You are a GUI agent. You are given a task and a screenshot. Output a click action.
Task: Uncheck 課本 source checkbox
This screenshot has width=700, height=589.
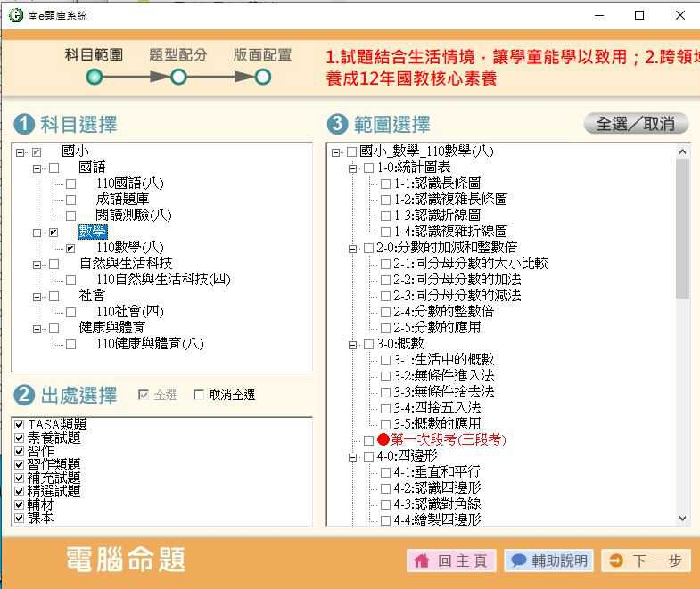pyautogui.click(x=20, y=518)
